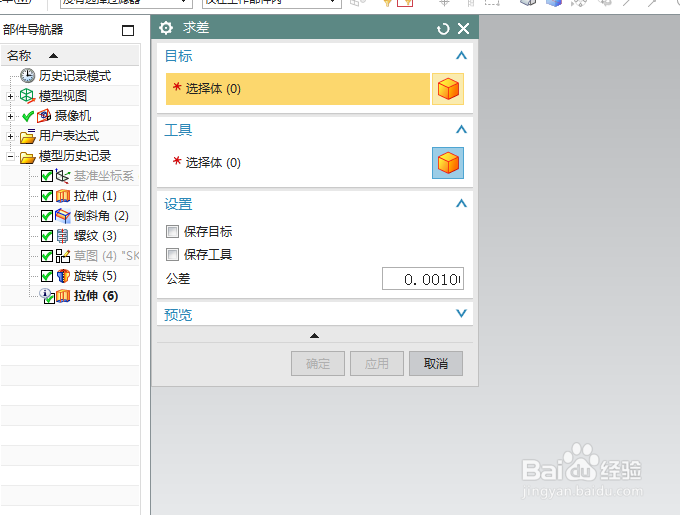Enable the 保存目标 checkbox
This screenshot has width=680, height=515.
click(x=172, y=231)
